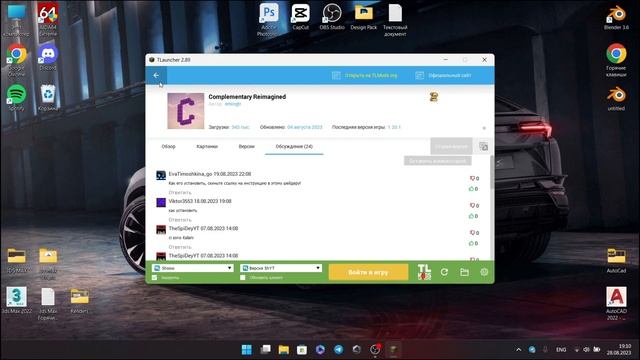Toggle the Аккаунты checkbox
The image size is (640, 360).
(x=155, y=278)
